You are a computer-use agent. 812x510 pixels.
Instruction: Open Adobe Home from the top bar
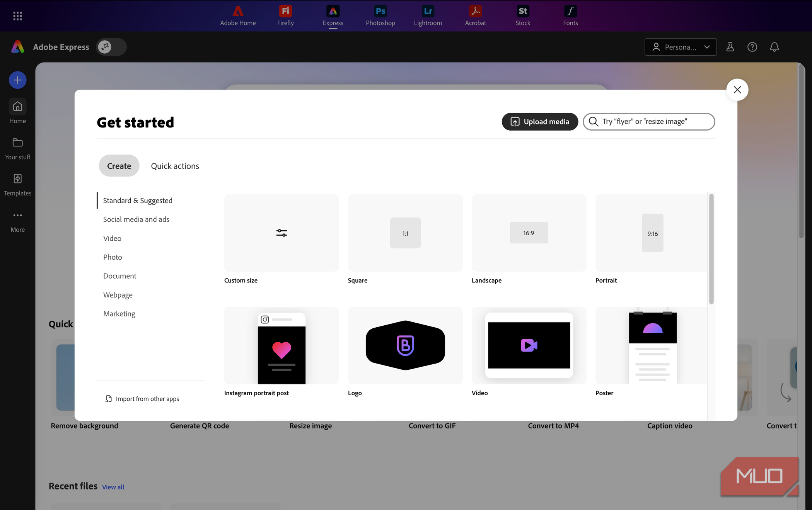238,16
